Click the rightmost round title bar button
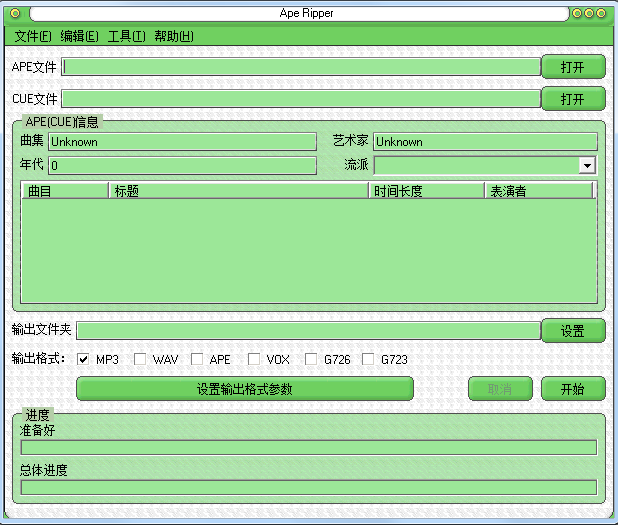 [x=601, y=13]
